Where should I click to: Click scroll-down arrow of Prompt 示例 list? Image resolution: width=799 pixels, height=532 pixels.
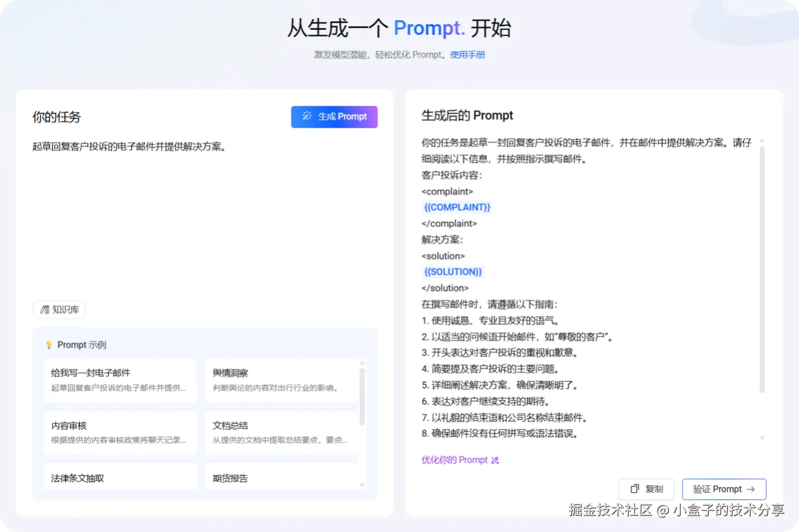click(x=362, y=485)
